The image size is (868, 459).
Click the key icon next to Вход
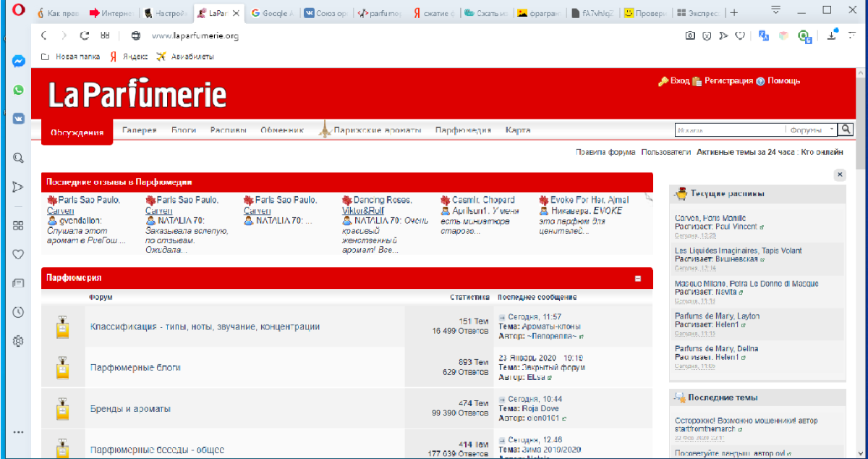[x=663, y=81]
